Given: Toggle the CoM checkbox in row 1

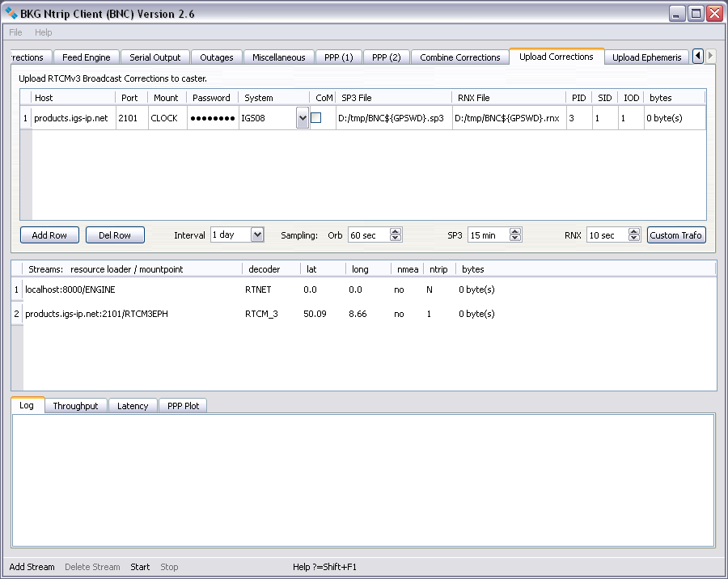Looking at the screenshot, I should click(x=316, y=118).
